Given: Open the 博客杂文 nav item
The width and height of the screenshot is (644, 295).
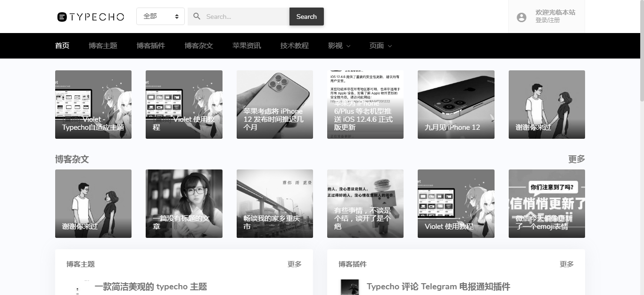Looking at the screenshot, I should coord(198,46).
